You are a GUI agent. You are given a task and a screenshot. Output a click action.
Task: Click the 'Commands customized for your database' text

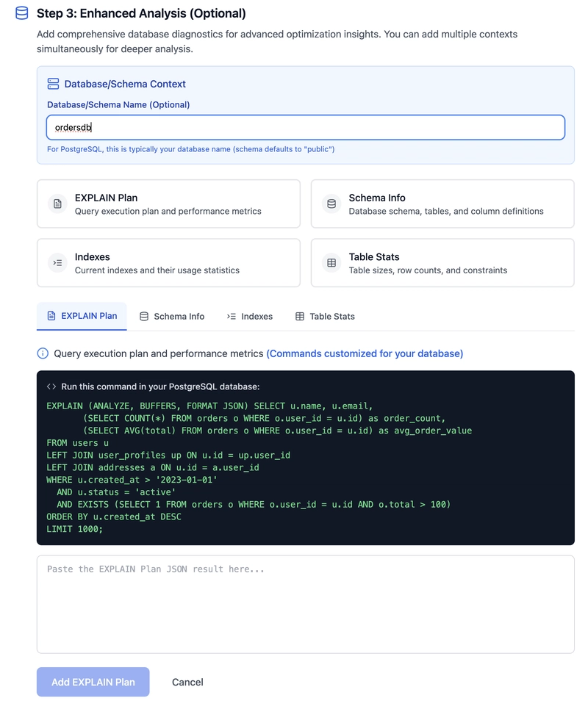coord(365,353)
